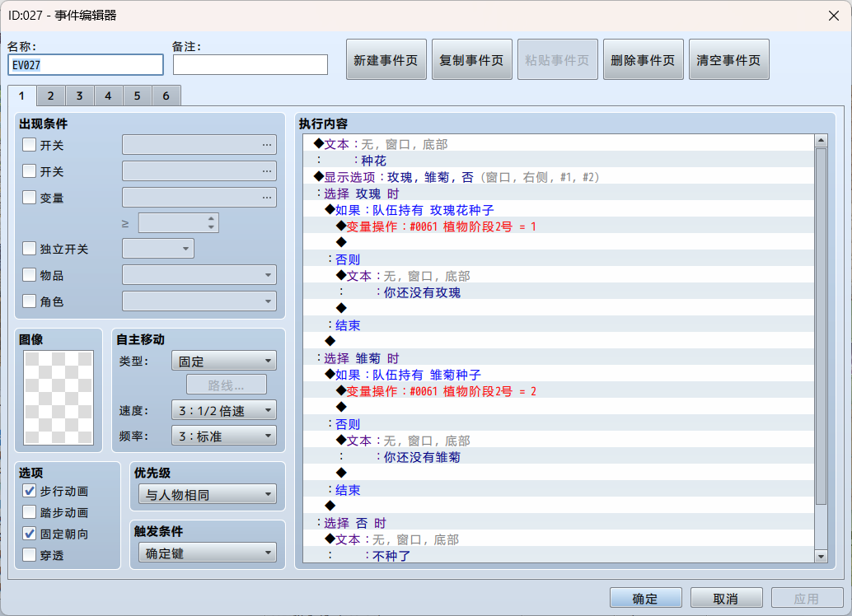
Task: Select the 选择 否 时 line
Action: pyautogui.click(x=559, y=523)
